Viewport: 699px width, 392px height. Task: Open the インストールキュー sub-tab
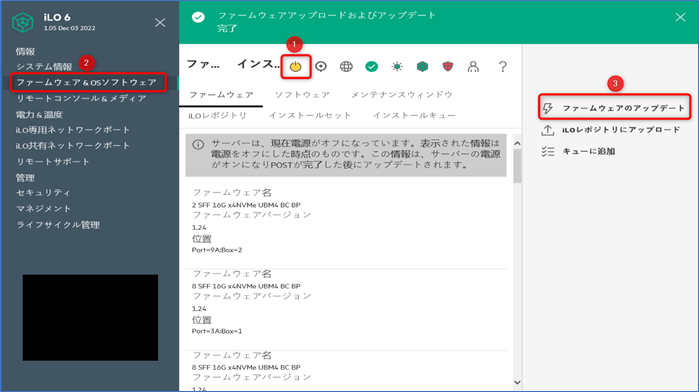pos(414,116)
